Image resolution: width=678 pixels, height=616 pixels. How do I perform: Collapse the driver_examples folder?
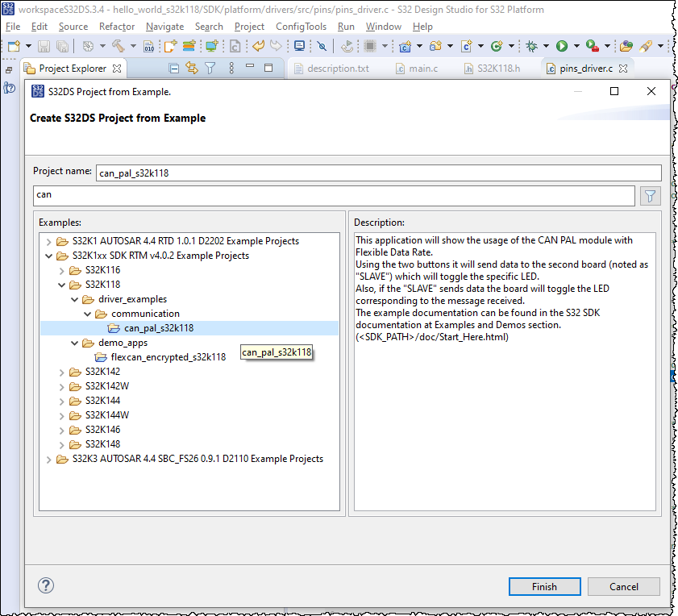click(74, 299)
